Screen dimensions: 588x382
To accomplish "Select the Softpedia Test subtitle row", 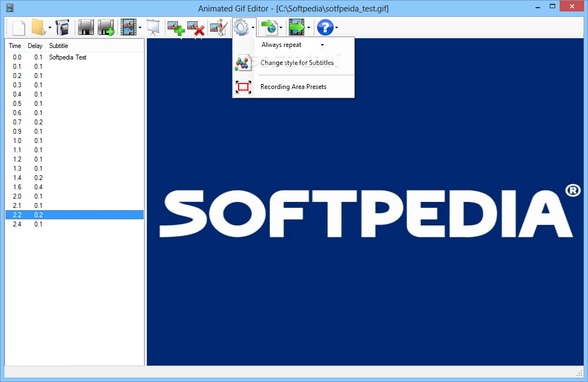I will [x=75, y=57].
